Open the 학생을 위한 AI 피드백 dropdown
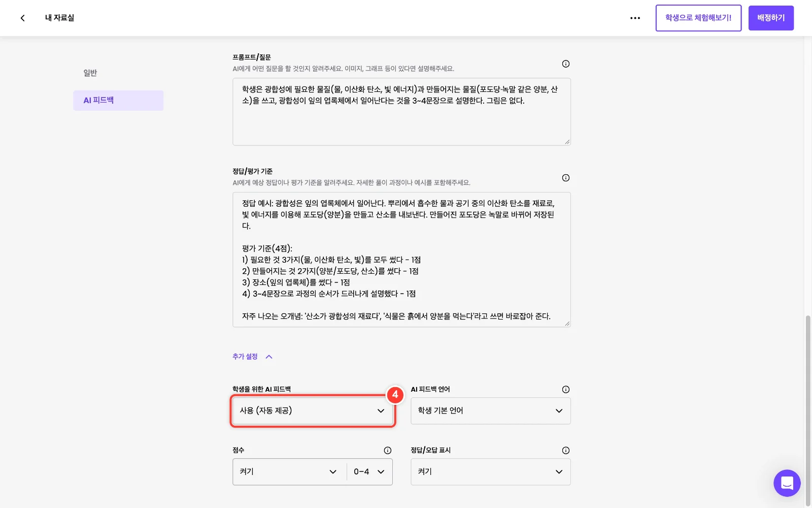The image size is (812, 508). point(313,410)
